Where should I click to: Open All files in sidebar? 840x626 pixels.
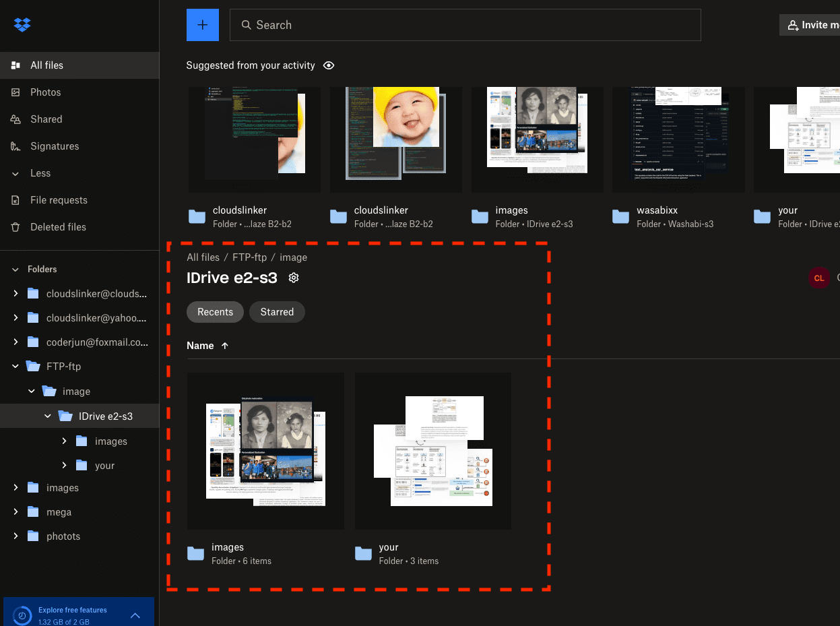point(79,65)
